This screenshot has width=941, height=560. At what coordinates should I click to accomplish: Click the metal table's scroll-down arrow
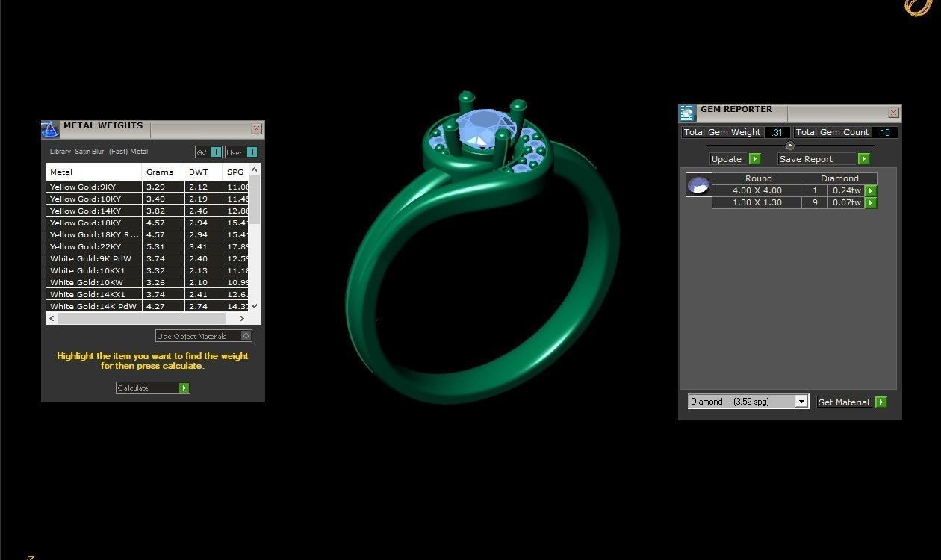pos(255,305)
